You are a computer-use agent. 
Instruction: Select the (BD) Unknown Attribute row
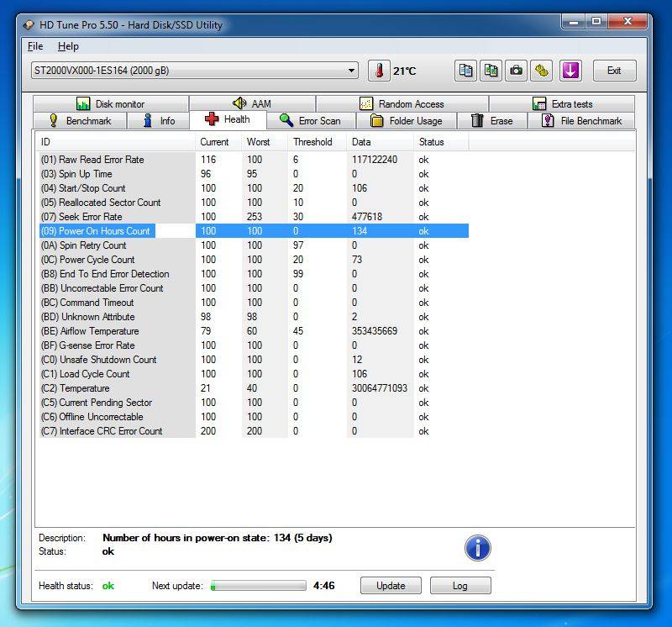pos(254,317)
